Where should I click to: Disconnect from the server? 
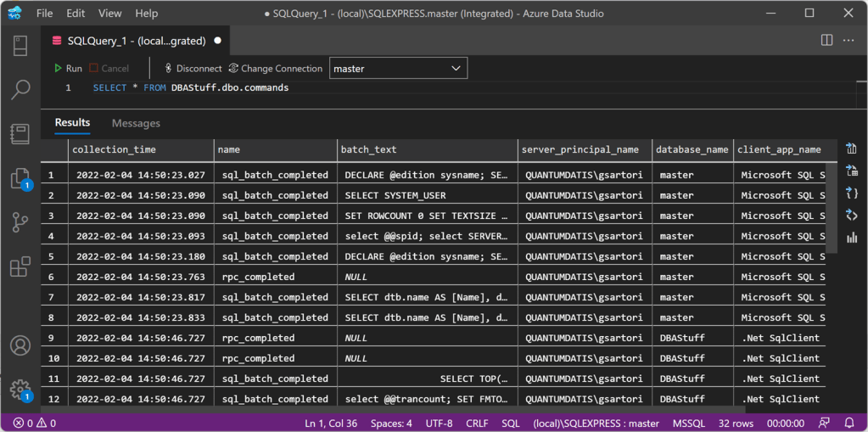(x=193, y=69)
